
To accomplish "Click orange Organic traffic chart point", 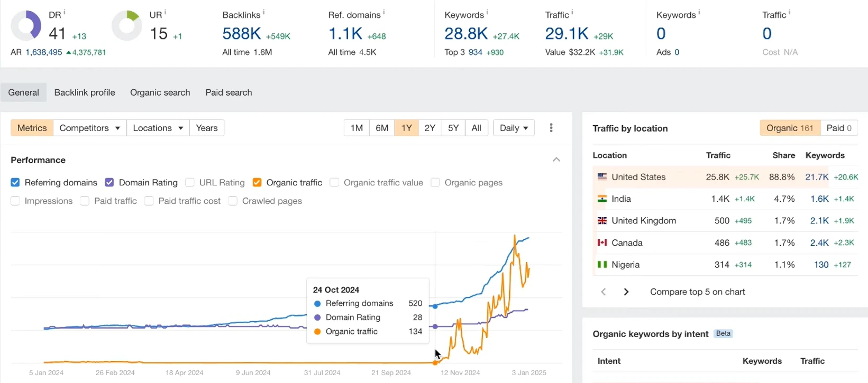I will coord(435,363).
